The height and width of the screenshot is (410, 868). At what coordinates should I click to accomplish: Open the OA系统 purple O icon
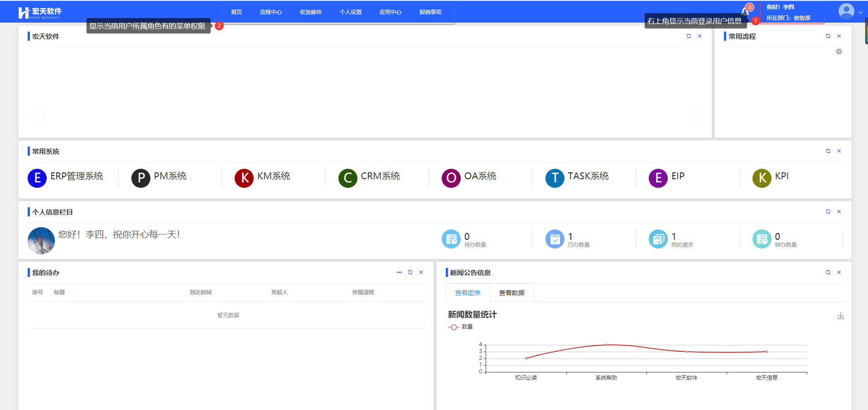coord(451,178)
